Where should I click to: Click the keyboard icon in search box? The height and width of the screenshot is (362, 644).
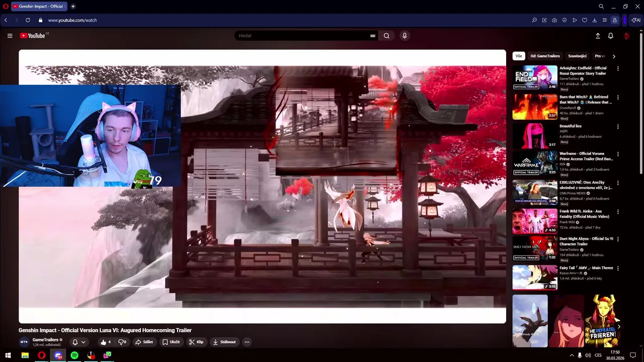pos(373,36)
